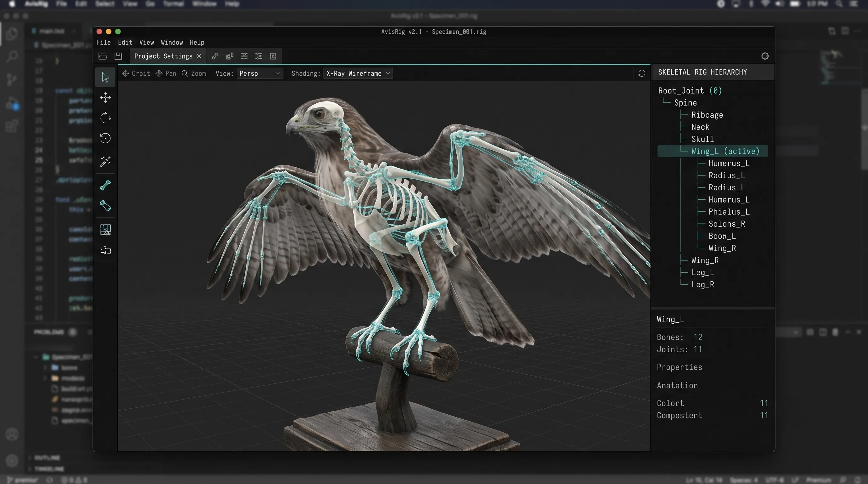Viewport: 868px width, 484px height.
Task: Select the Leg_L node
Action: pyautogui.click(x=702, y=272)
